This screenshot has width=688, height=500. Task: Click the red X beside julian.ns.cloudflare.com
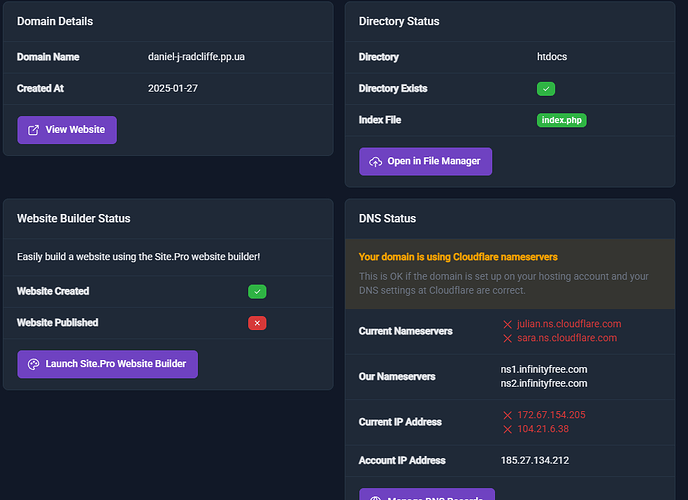click(508, 324)
